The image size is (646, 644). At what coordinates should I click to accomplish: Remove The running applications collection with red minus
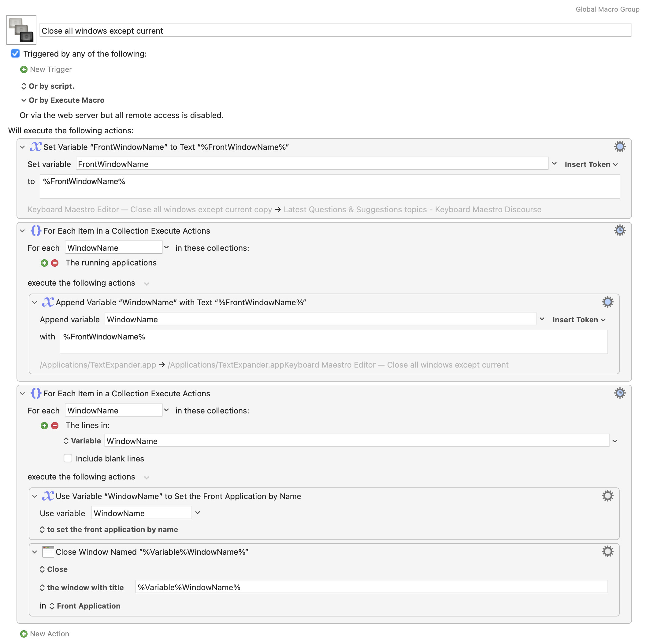coord(55,263)
